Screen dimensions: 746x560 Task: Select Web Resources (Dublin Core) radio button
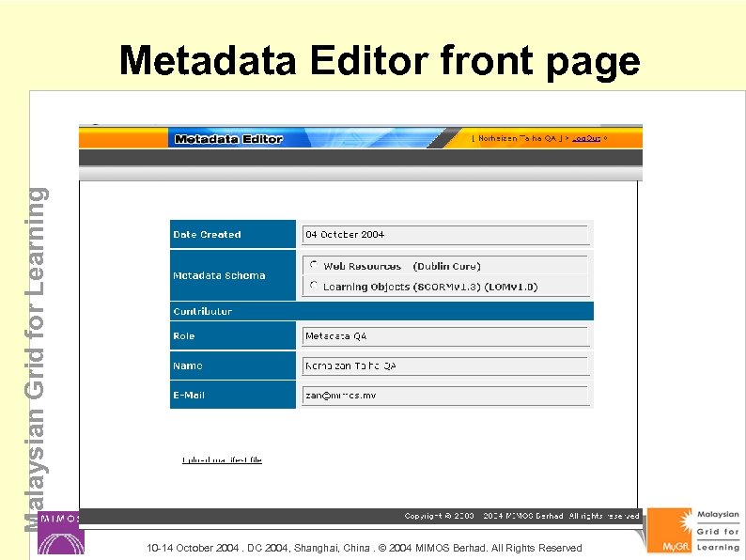pyautogui.click(x=313, y=265)
